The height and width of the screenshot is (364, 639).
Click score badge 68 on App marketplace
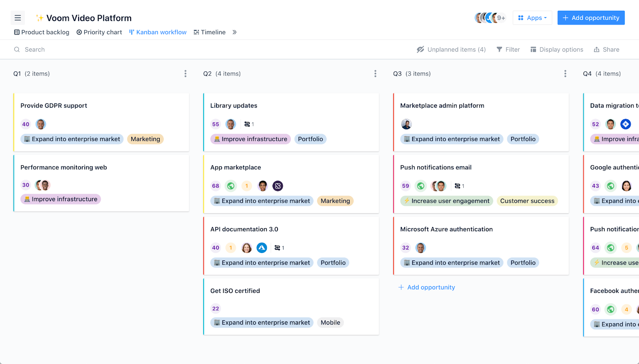click(216, 186)
